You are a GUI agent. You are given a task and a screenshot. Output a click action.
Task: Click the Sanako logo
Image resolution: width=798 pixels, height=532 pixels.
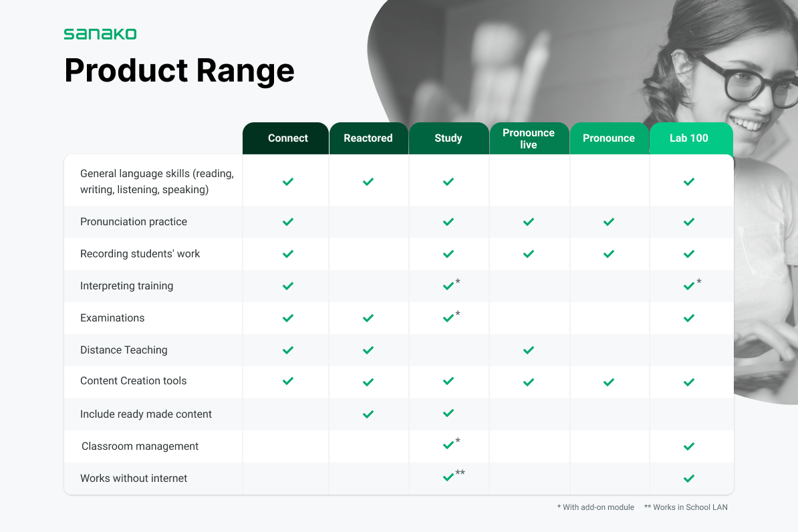pos(100,34)
